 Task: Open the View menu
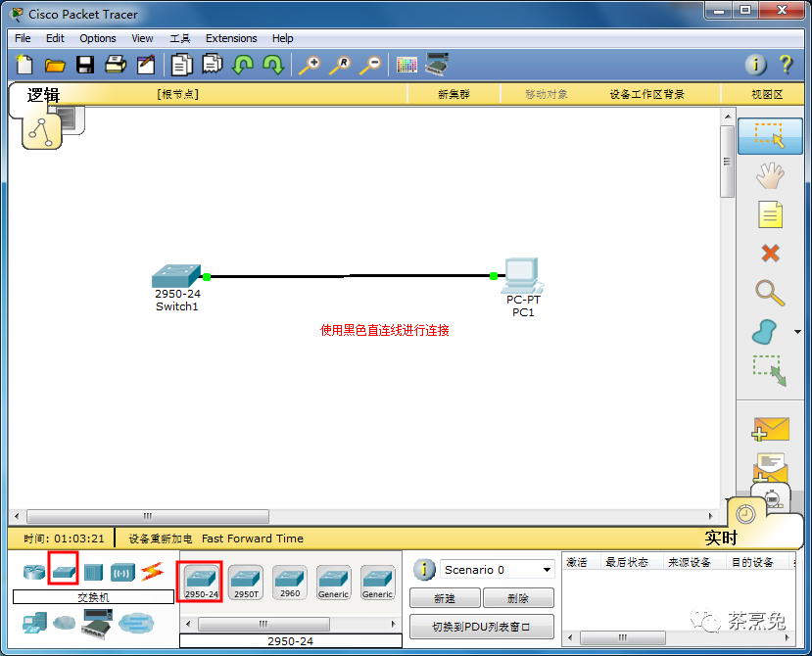coord(142,38)
